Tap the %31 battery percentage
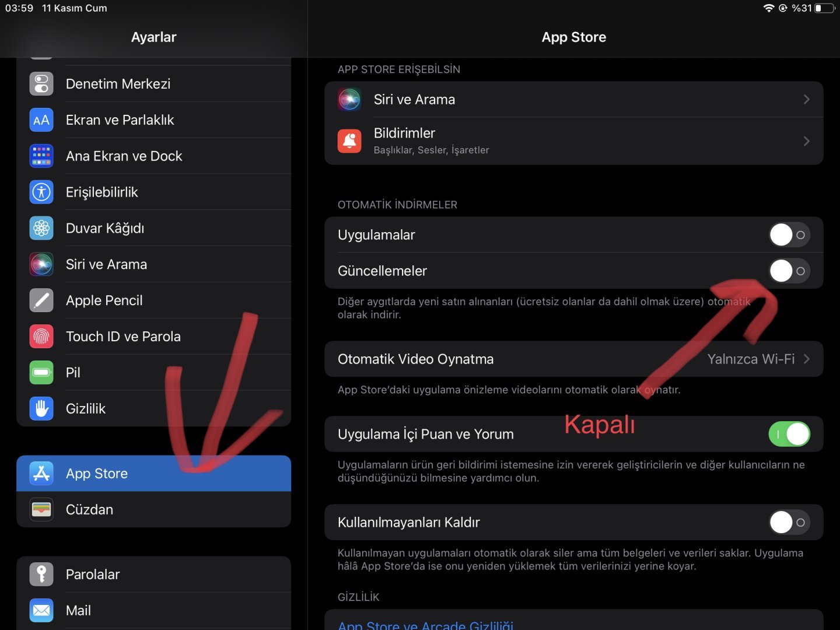Screen dimensions: 840x630 click(x=801, y=8)
